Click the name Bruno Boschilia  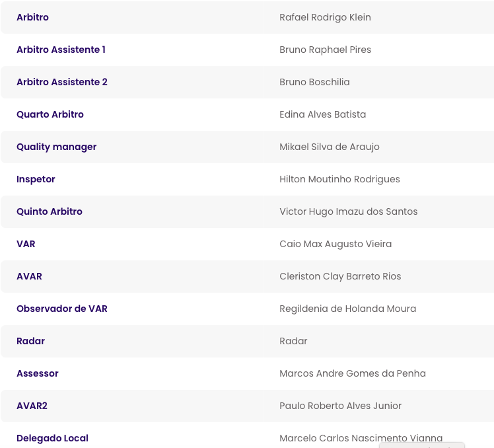click(314, 82)
